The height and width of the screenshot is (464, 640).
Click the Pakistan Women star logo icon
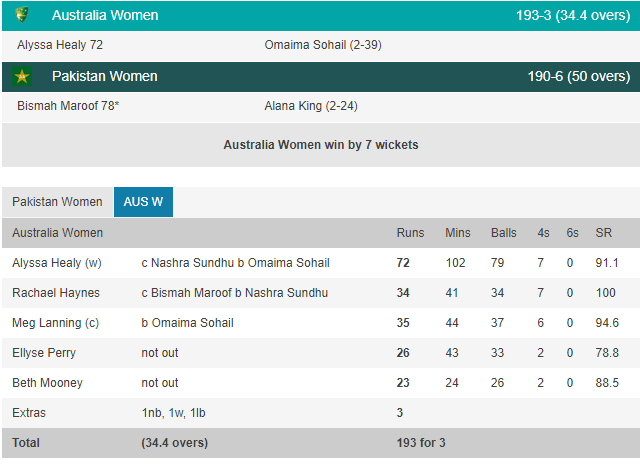(x=22, y=77)
